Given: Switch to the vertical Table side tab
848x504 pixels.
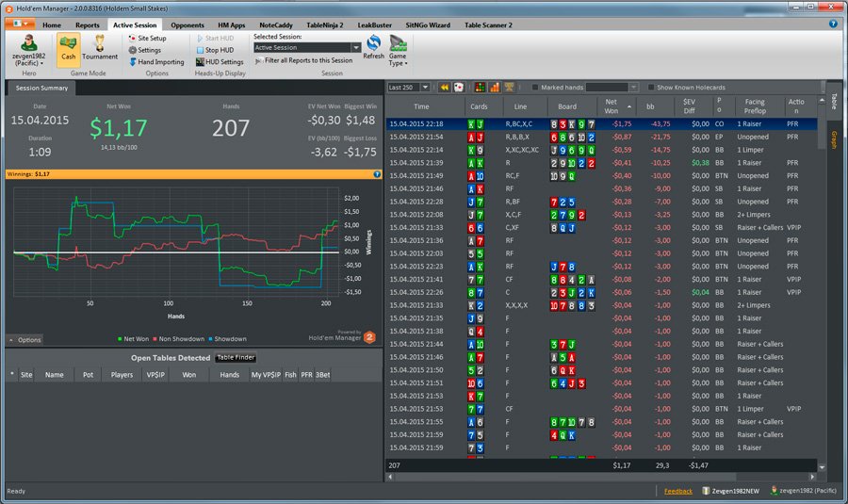Looking at the screenshot, I should [834, 102].
